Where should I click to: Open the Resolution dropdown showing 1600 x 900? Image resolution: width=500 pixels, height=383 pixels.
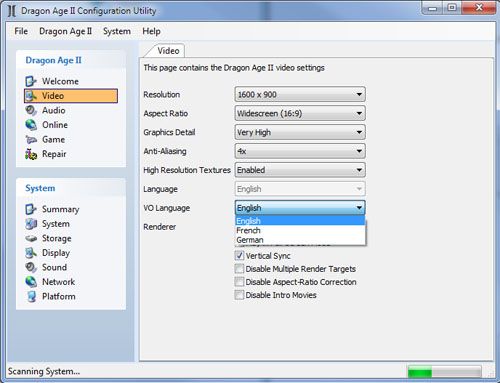click(x=300, y=94)
